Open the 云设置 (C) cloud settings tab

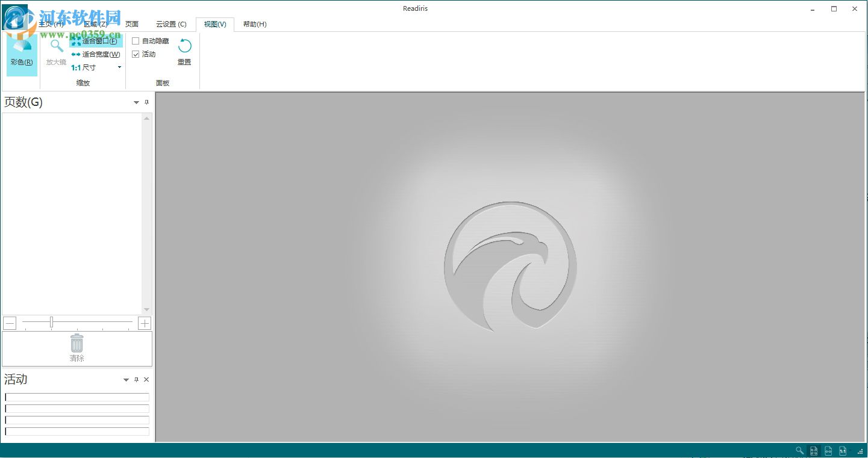click(x=172, y=24)
